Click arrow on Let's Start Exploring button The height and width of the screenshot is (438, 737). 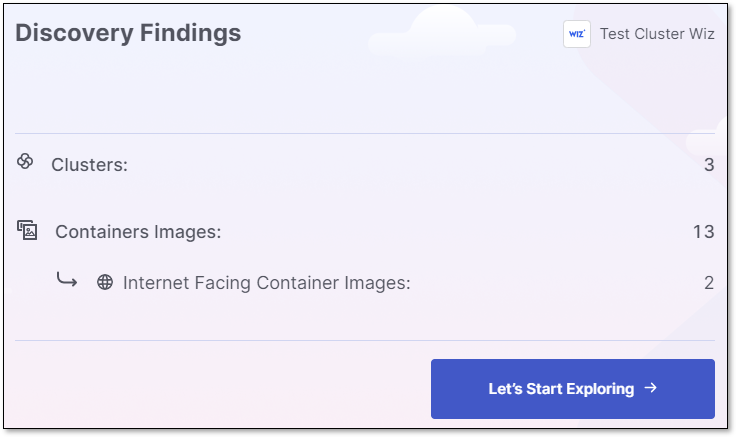click(651, 388)
